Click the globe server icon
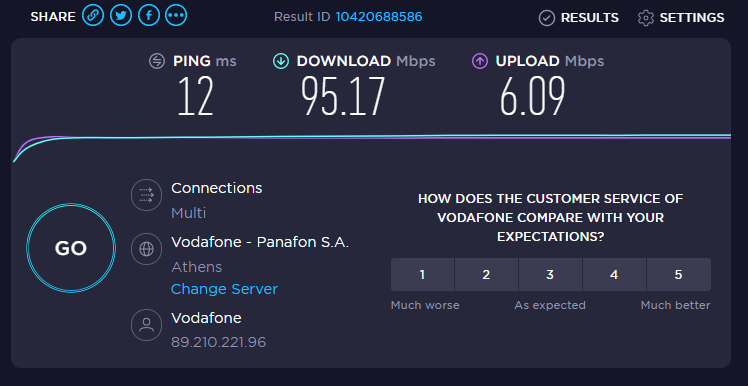 [146, 249]
